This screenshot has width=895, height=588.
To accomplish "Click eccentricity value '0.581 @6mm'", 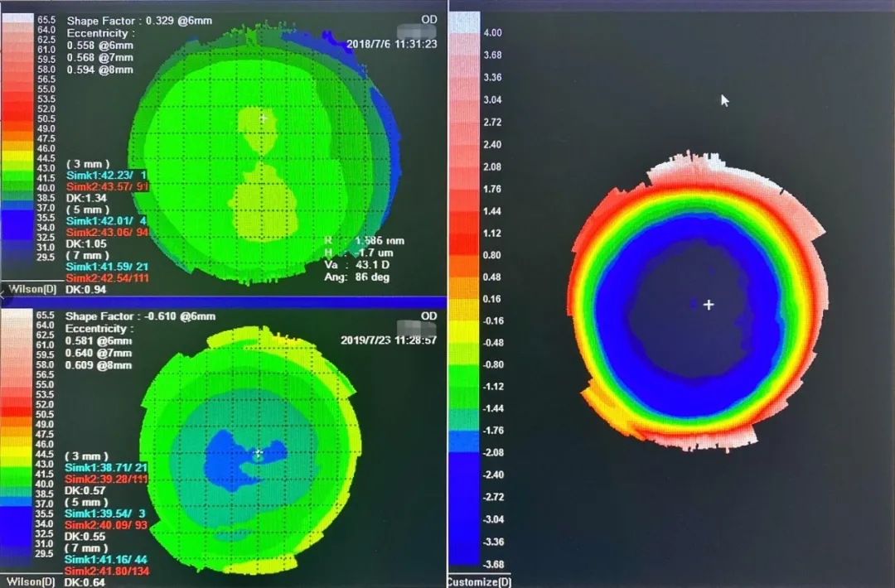I will [x=98, y=341].
